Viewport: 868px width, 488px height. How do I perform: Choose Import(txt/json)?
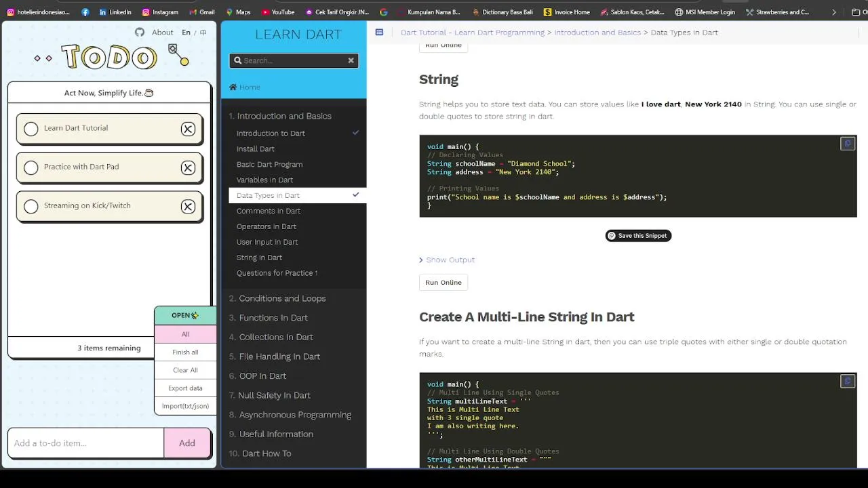[x=185, y=406]
